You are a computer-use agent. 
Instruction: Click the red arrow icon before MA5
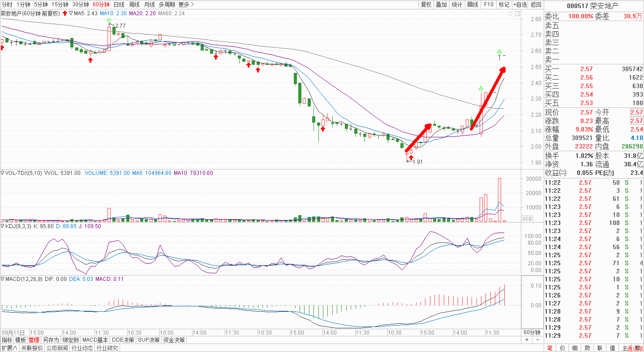point(65,13)
